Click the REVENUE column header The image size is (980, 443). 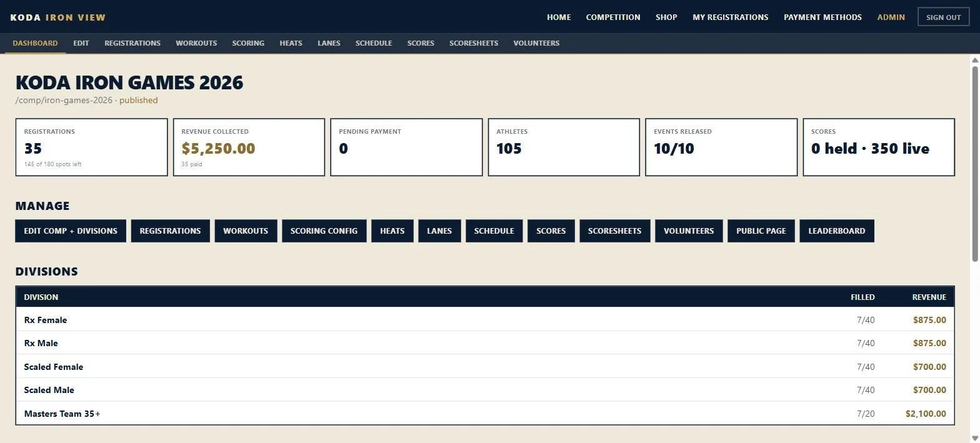click(x=929, y=297)
